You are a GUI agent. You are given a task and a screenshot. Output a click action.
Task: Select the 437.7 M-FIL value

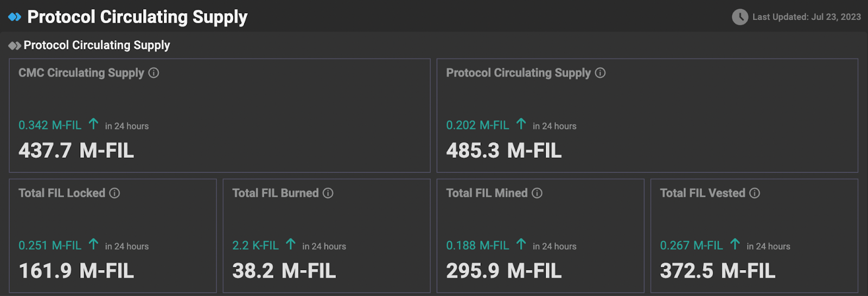(76, 151)
